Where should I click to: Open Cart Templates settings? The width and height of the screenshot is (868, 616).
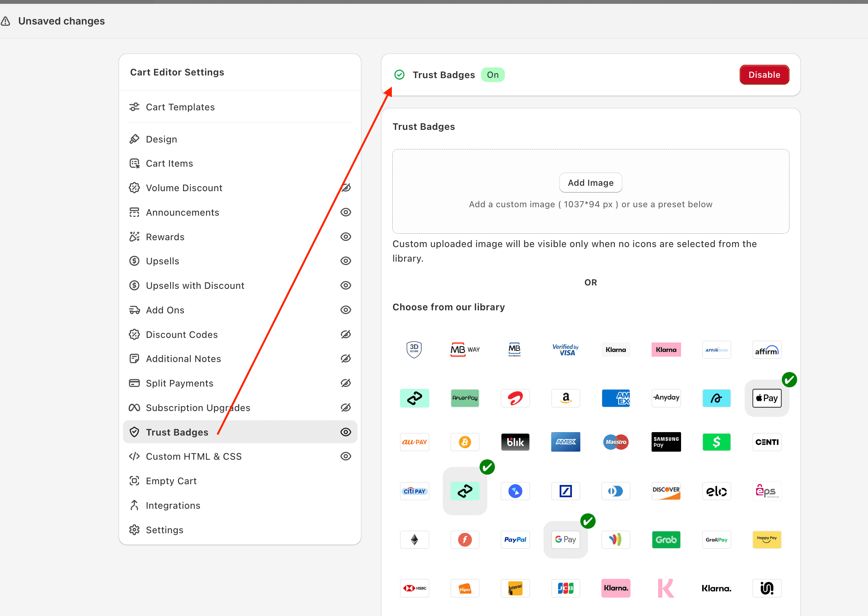click(x=240, y=107)
